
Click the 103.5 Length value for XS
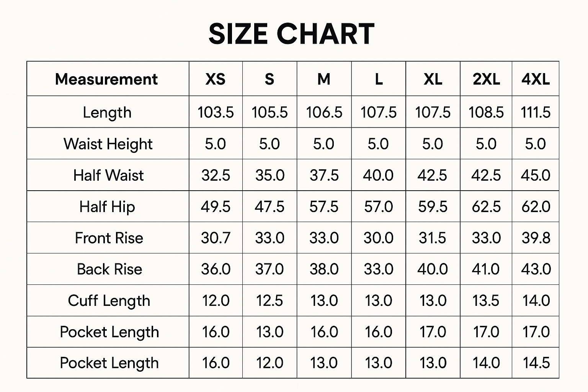pos(216,113)
